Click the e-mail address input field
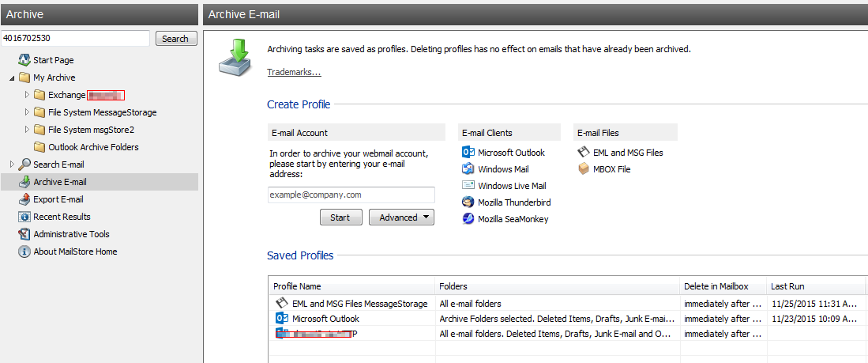The width and height of the screenshot is (868, 363). (x=351, y=195)
